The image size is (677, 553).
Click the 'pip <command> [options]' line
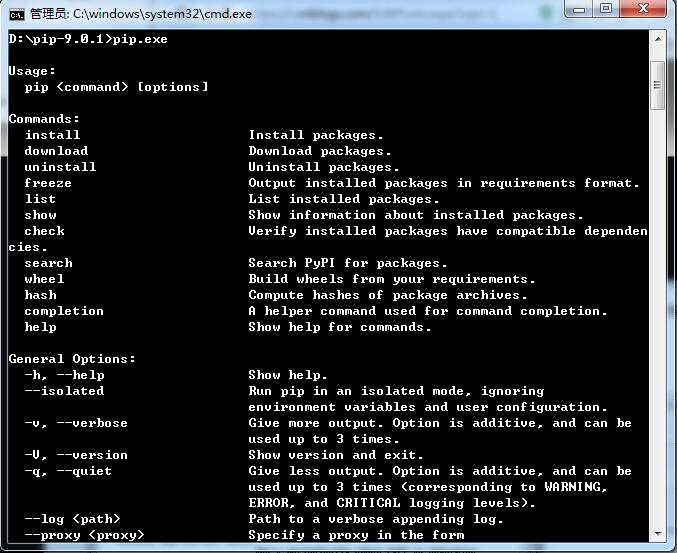coord(116,87)
